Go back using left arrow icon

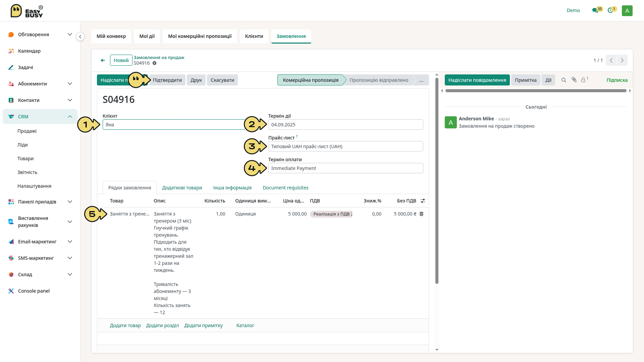(x=103, y=60)
